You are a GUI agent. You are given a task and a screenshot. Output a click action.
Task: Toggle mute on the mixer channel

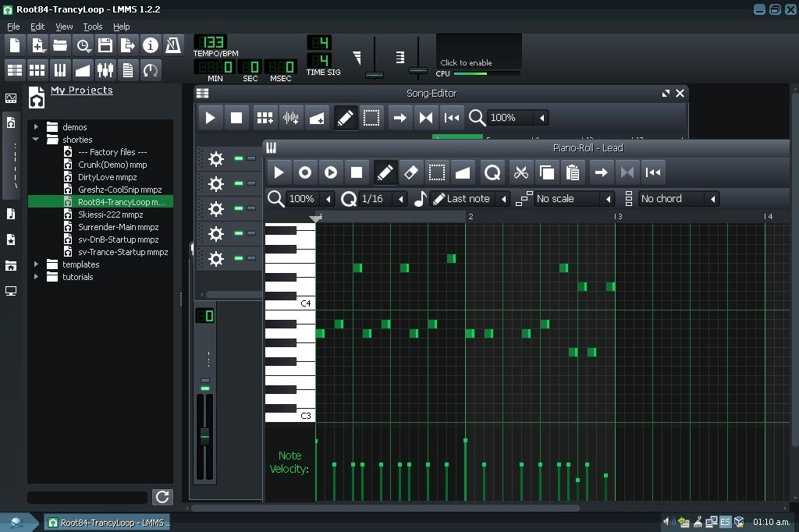point(205,388)
